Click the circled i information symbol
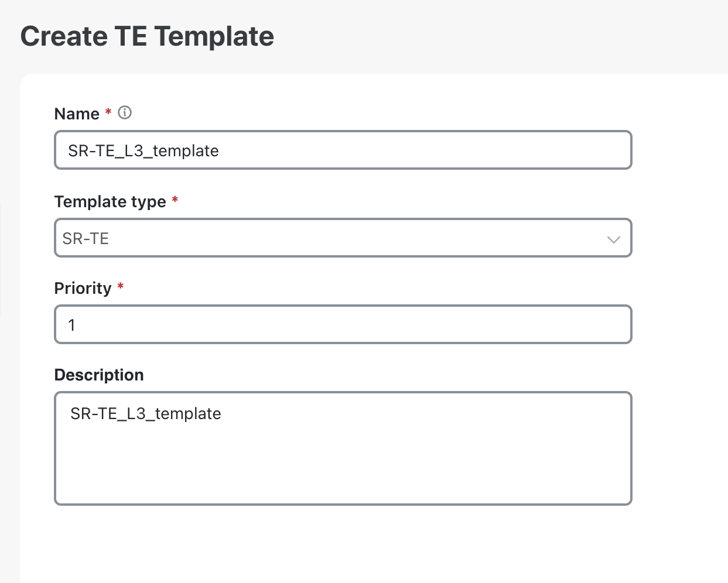The height and width of the screenshot is (583, 728). tap(125, 112)
